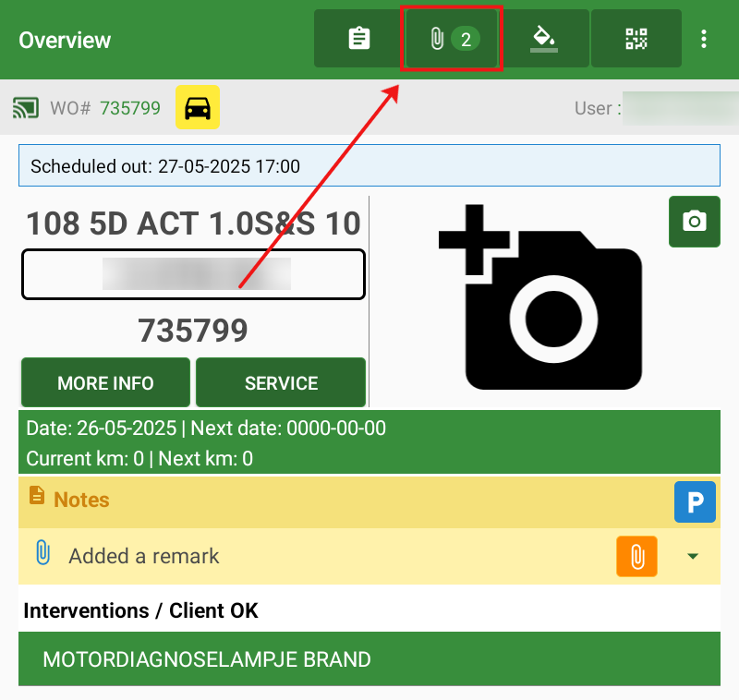Open the MOTORDIAGNOSELAMPJE BRAND intervention
The width and height of the screenshot is (739, 700).
369,659
